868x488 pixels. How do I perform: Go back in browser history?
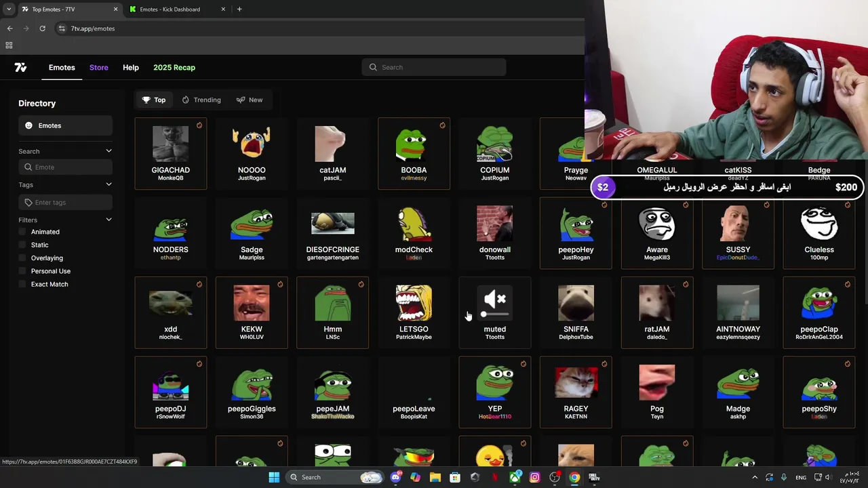point(9,28)
